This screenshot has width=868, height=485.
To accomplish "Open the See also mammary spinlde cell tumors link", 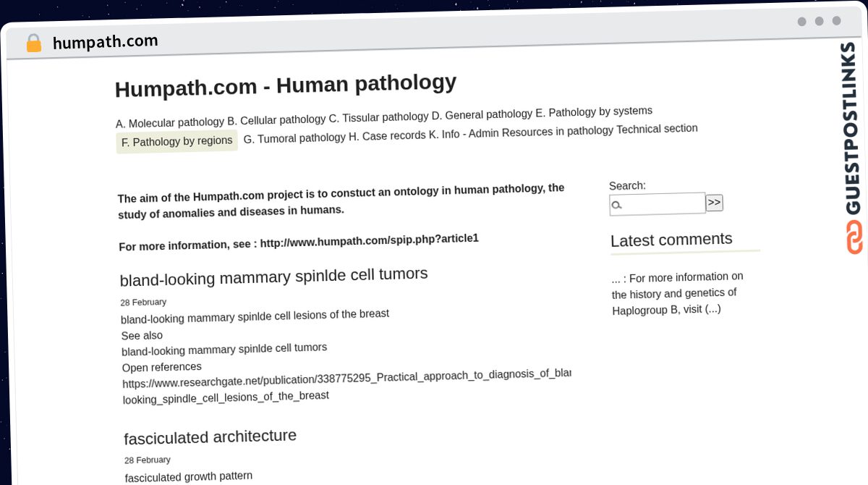I will [224, 350].
